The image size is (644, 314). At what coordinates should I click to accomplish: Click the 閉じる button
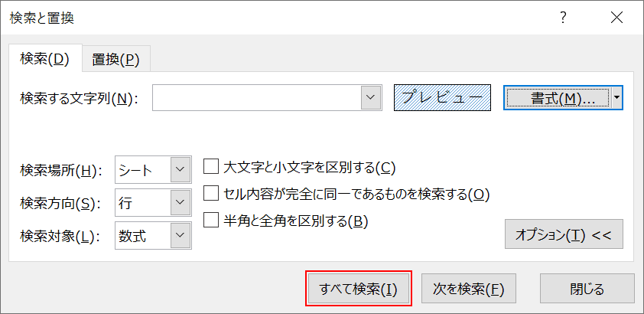587,289
